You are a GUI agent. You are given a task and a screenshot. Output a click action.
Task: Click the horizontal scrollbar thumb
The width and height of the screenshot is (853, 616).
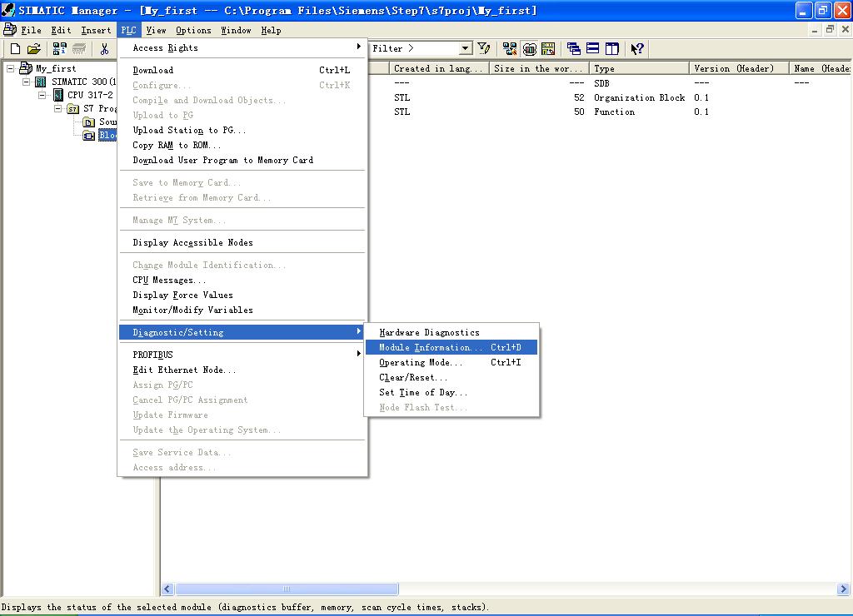coord(287,589)
